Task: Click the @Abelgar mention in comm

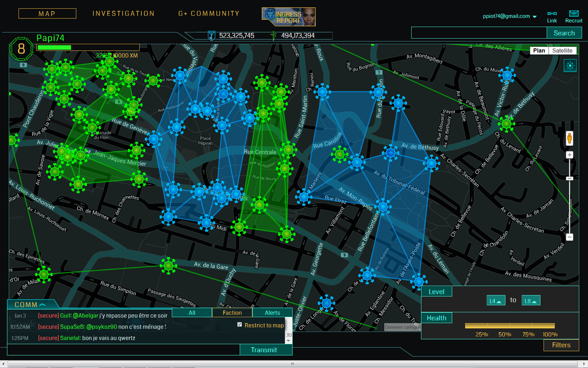Action: [x=85, y=316]
